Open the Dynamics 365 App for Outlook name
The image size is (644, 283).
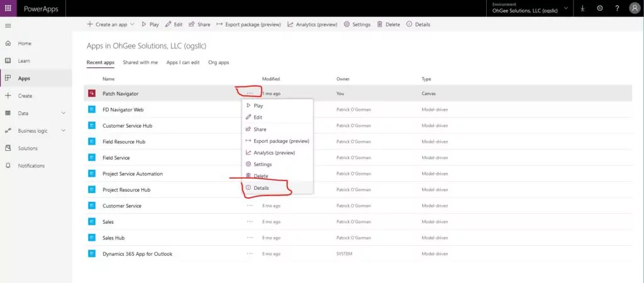coord(138,254)
